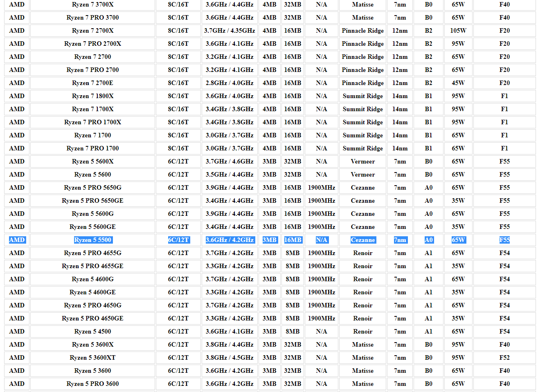The width and height of the screenshot is (538, 392).
Task: Click the 2.8GHz / 4.0GHz frequency cell
Action: point(230,83)
